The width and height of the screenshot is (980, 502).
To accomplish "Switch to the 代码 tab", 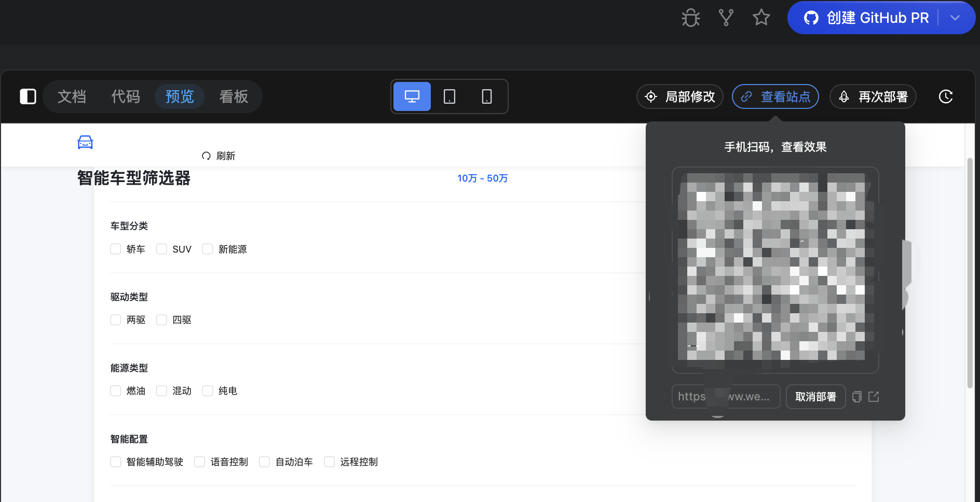I will [x=126, y=96].
